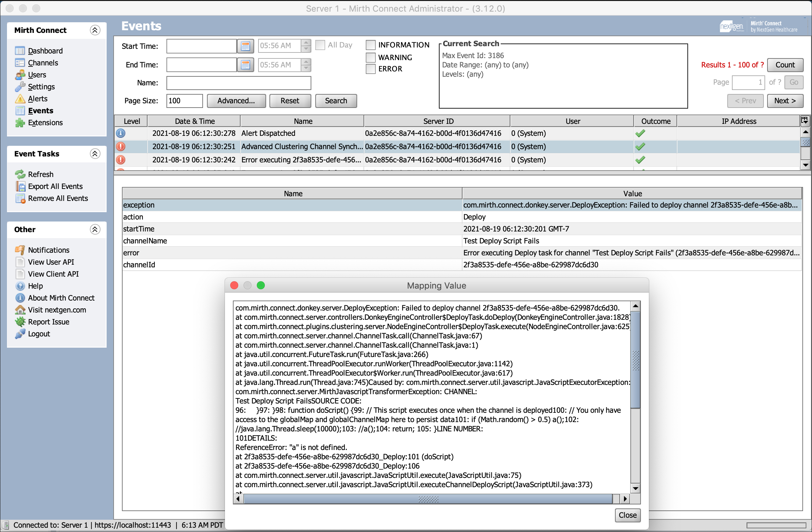This screenshot has height=532, width=812.
Task: Click the Help icon
Action: [20, 286]
